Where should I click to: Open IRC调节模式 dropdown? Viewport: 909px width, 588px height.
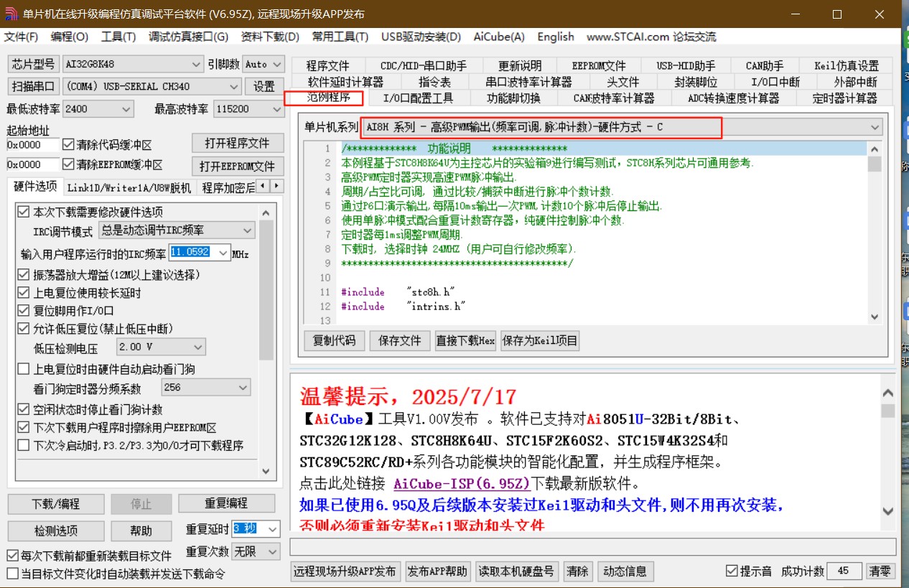click(x=177, y=230)
